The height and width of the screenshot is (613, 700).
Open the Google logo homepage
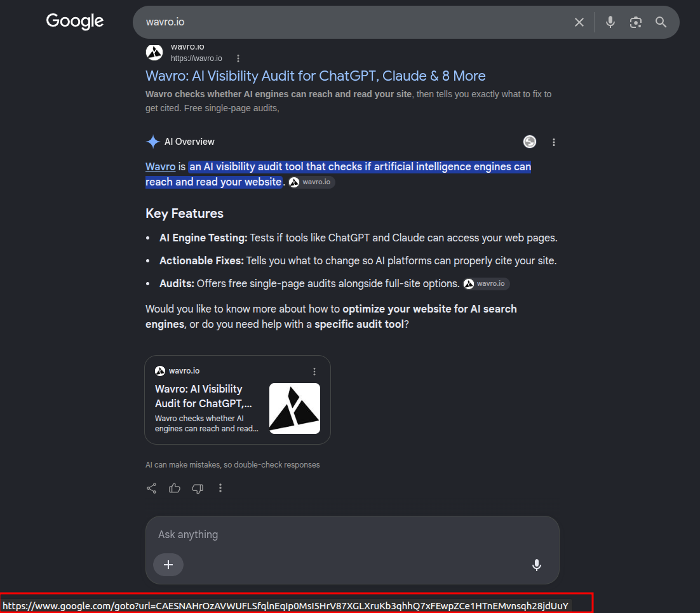coord(74,21)
